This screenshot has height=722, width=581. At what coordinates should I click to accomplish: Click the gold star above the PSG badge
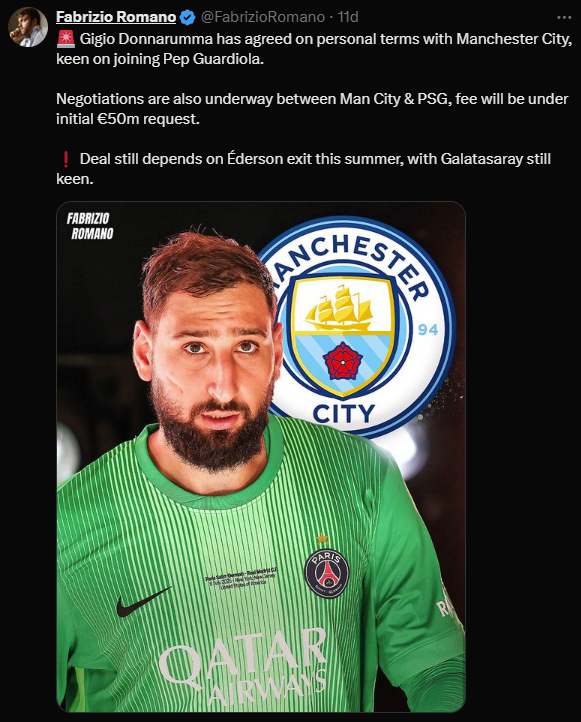click(322, 538)
